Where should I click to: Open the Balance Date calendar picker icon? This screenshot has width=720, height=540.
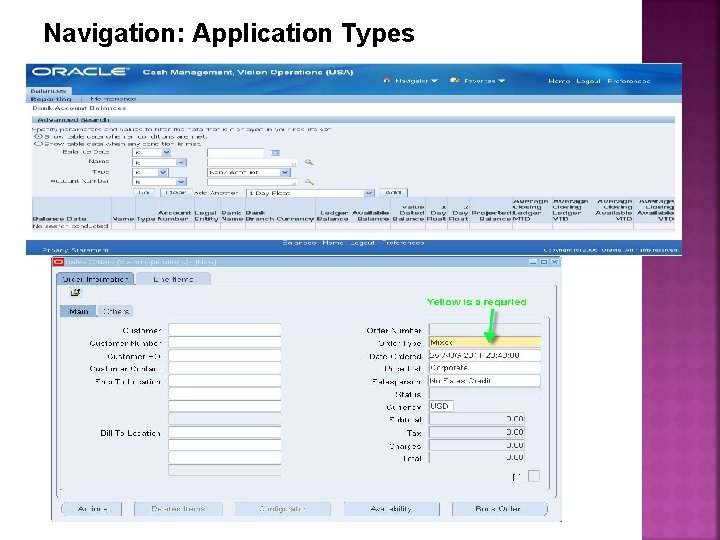pos(275,153)
